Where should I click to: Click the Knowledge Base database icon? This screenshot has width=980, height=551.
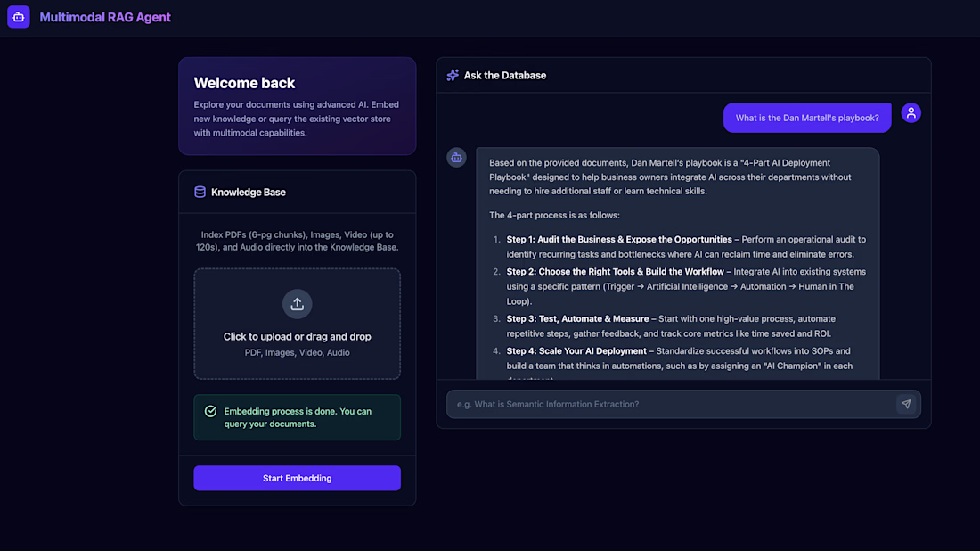click(200, 192)
